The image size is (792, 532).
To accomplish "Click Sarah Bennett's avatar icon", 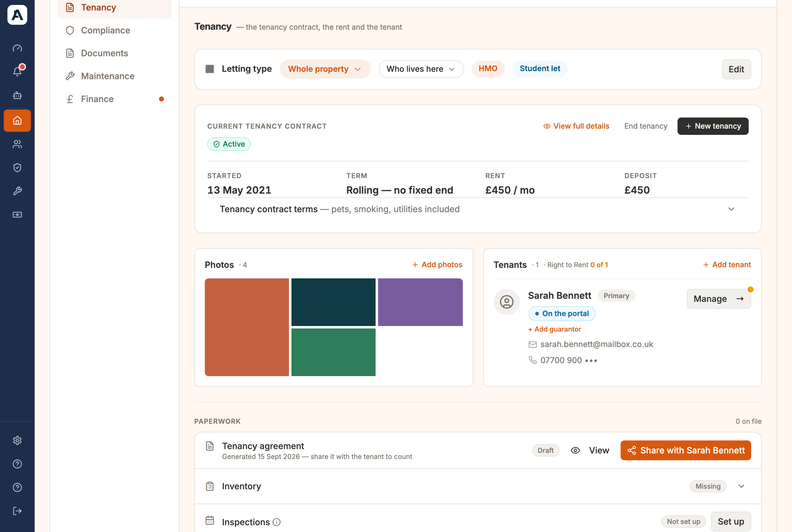I will click(507, 302).
